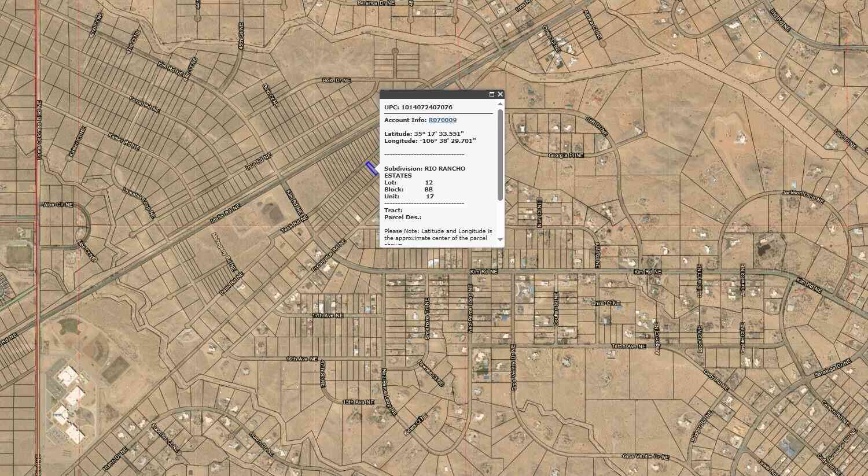Click the Pola Dr NE street label
Image resolution: width=868 pixels, height=476 pixels.
pos(337,80)
